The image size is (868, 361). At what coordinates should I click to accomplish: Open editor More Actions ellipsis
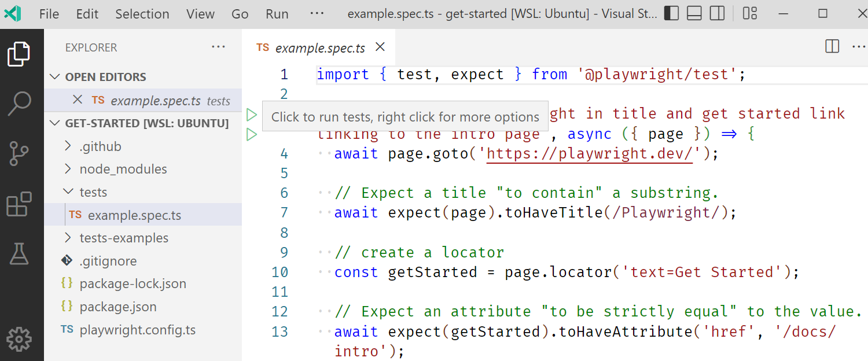[859, 47]
